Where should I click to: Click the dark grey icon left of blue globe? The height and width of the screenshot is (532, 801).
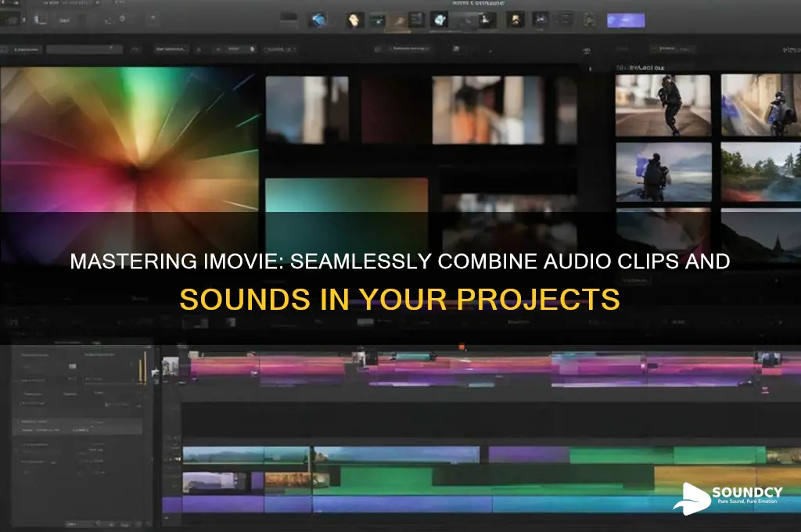[x=289, y=19]
